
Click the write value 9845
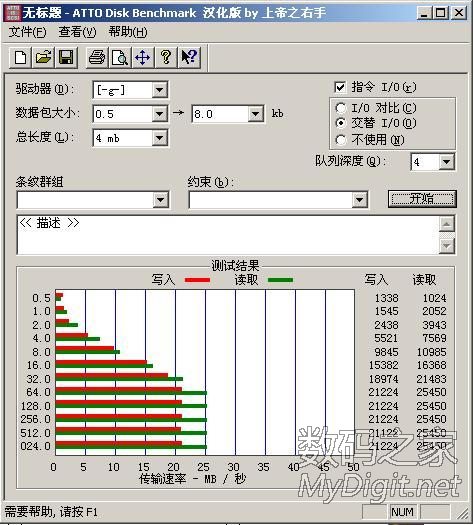[386, 352]
